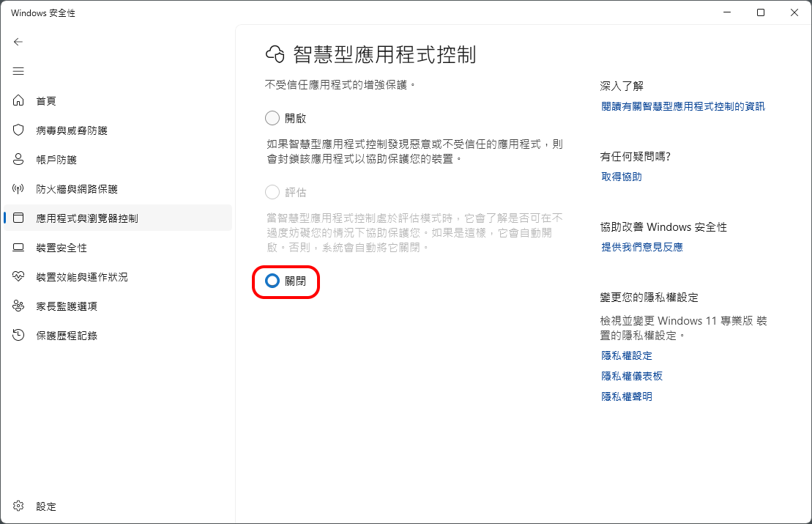
Task: Select the 開啟 radio button
Action: click(x=272, y=118)
